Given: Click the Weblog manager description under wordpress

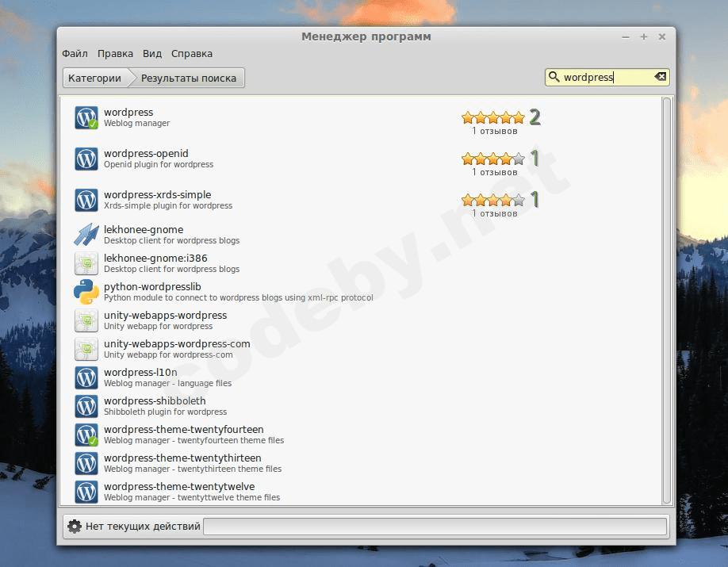Looking at the screenshot, I should tap(137, 124).
